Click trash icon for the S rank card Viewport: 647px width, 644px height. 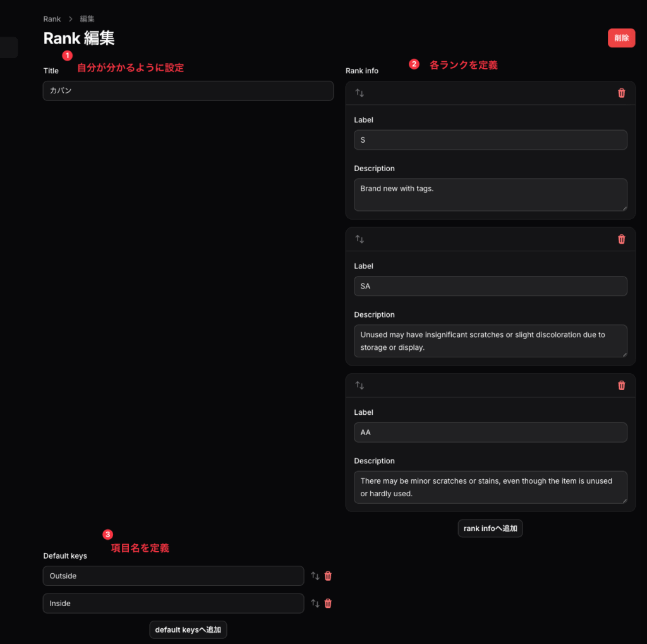pyautogui.click(x=621, y=93)
